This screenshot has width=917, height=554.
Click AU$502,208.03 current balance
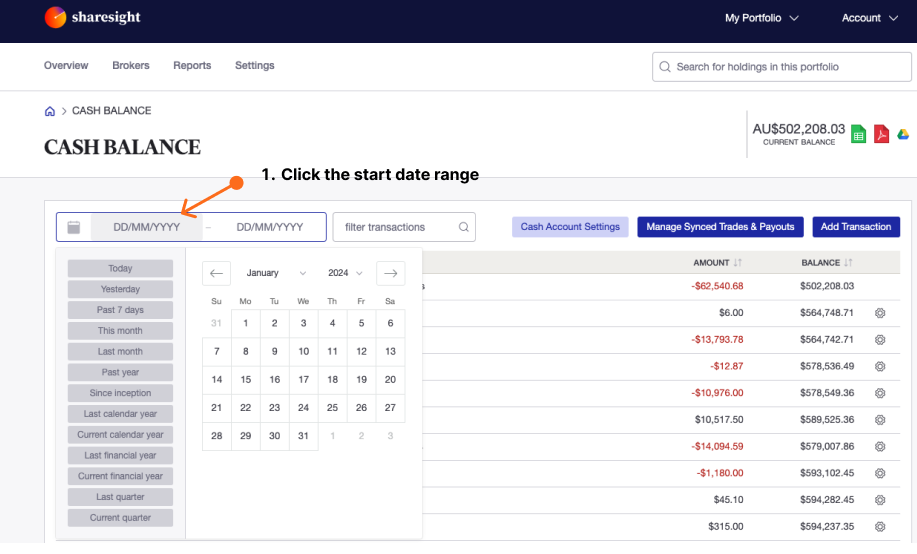click(799, 129)
